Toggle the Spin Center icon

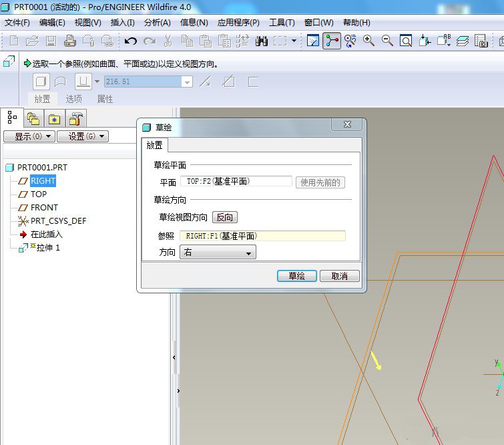[332, 41]
